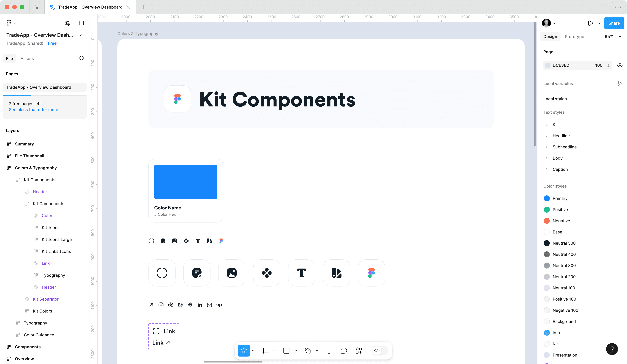Click the page opacity 100 percent field
The height and width of the screenshot is (364, 627).
click(602, 65)
